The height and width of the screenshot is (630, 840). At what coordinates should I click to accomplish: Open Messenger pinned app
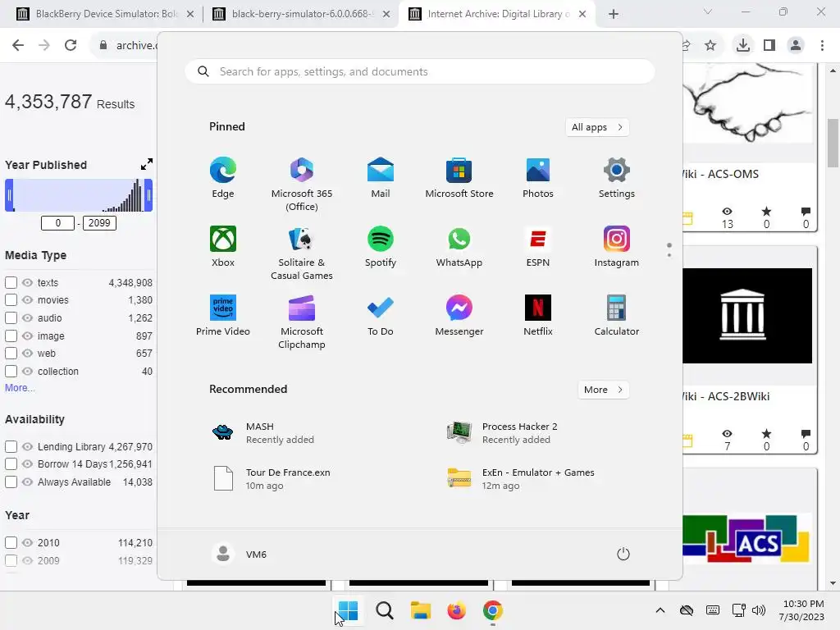(x=459, y=316)
